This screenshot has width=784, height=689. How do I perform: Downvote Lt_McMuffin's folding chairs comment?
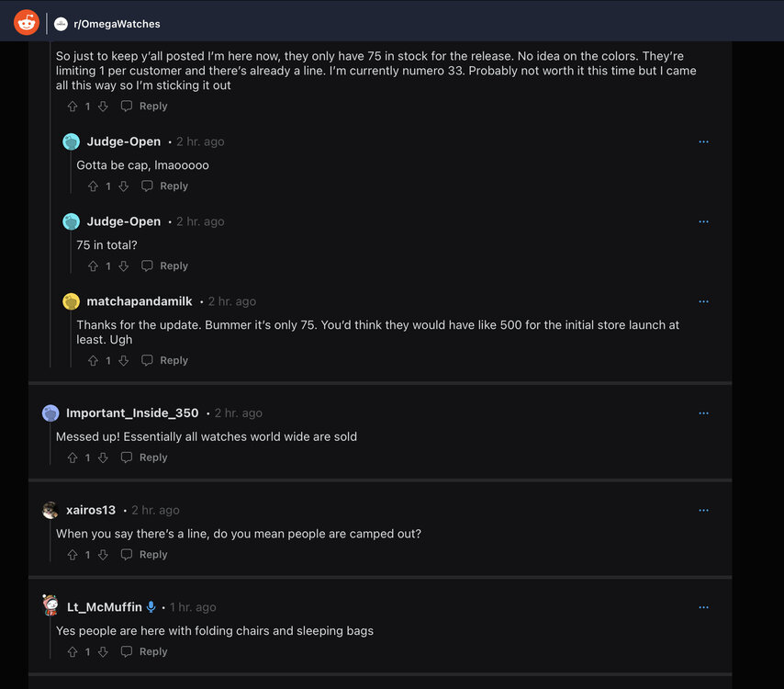point(103,652)
